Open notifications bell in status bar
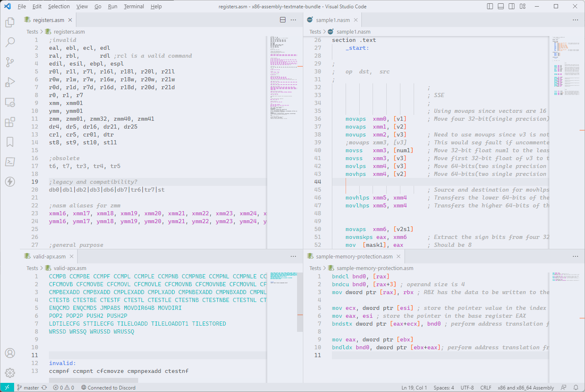585x392 pixels. [x=576, y=387]
